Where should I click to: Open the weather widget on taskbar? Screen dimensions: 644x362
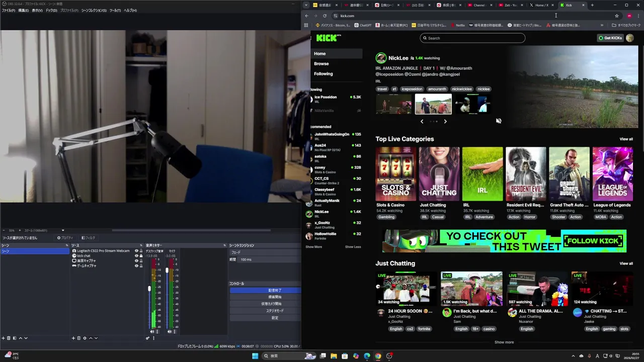point(12,355)
